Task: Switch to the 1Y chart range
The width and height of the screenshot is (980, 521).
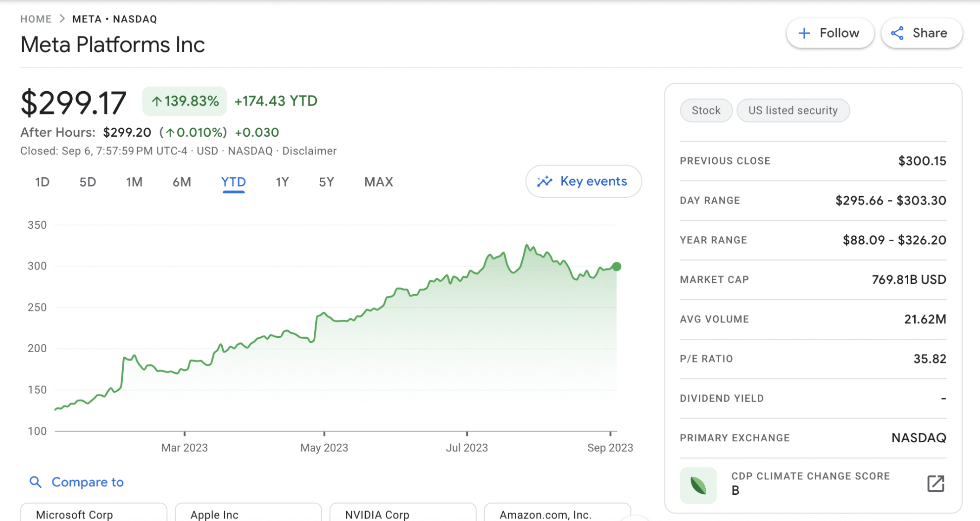Action: point(282,182)
